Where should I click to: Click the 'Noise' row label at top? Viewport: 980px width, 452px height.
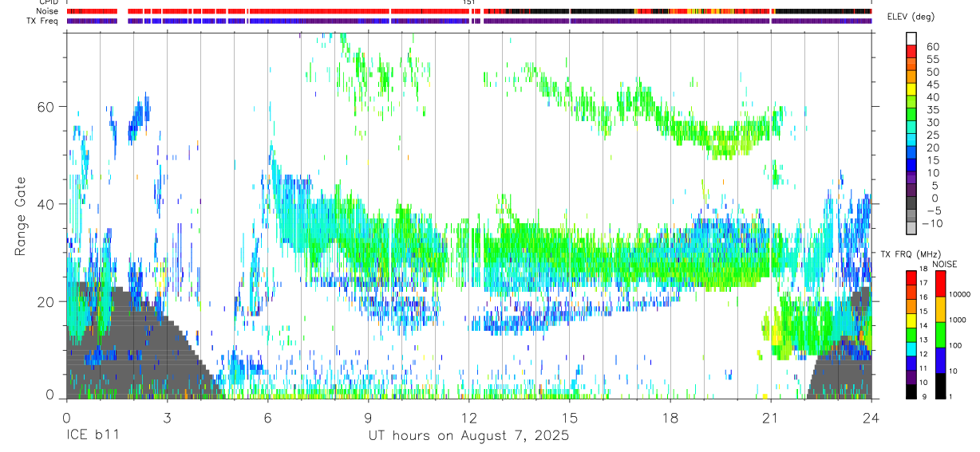pyautogui.click(x=49, y=11)
